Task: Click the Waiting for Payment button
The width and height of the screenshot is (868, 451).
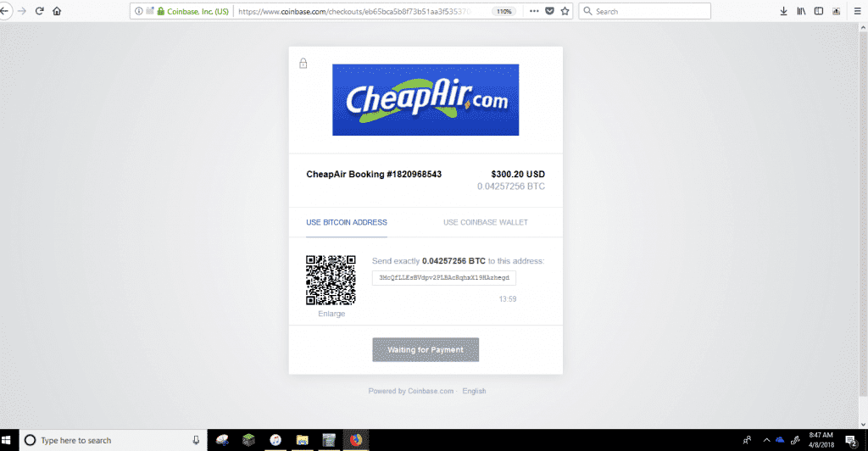Action: 426,350
